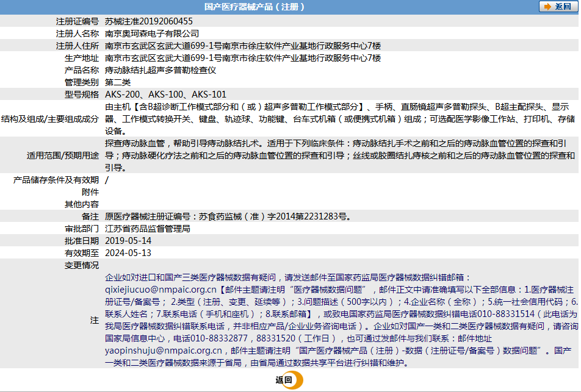Click the 审批部门 label

[x=82, y=229]
